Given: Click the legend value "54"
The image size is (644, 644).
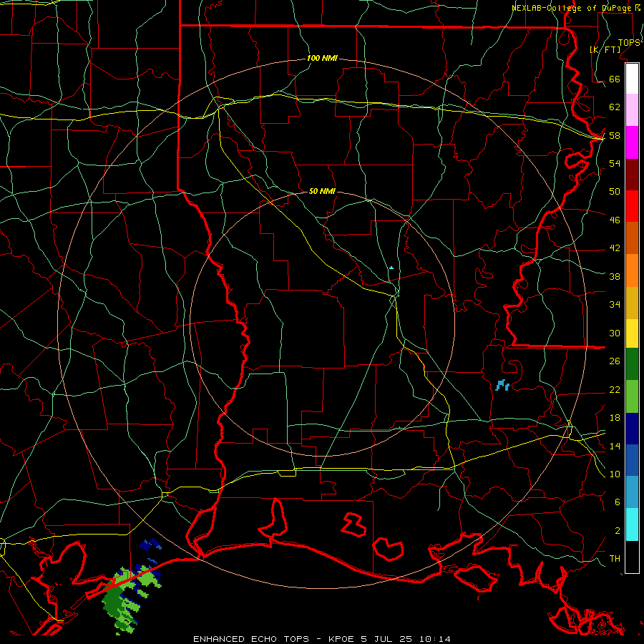Looking at the screenshot, I should 615,163.
